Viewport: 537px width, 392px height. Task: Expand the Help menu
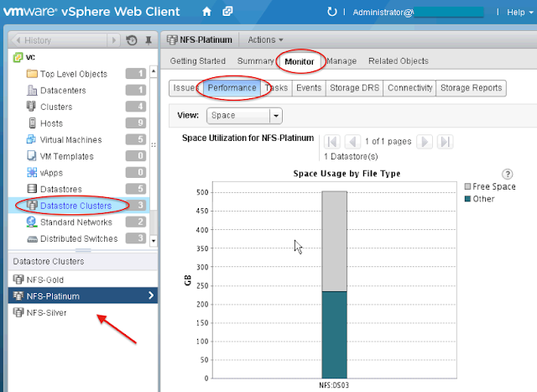[x=520, y=13]
